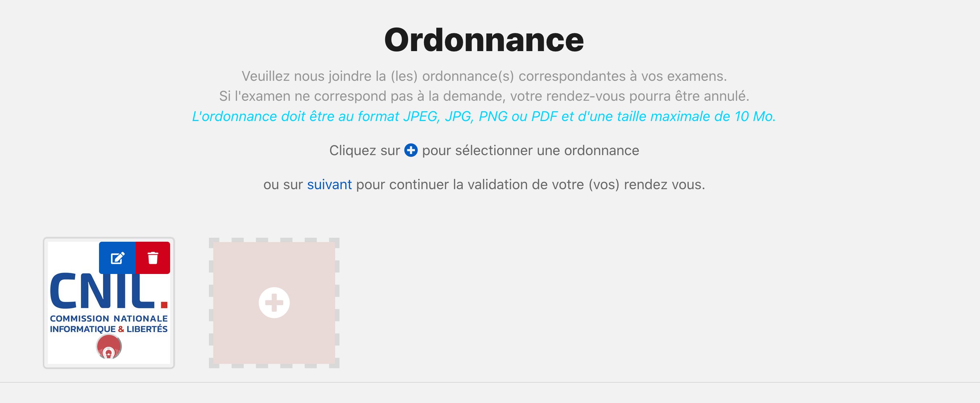This screenshot has width=980, height=403.
Task: Follow the "suivant" link
Action: coord(329,185)
